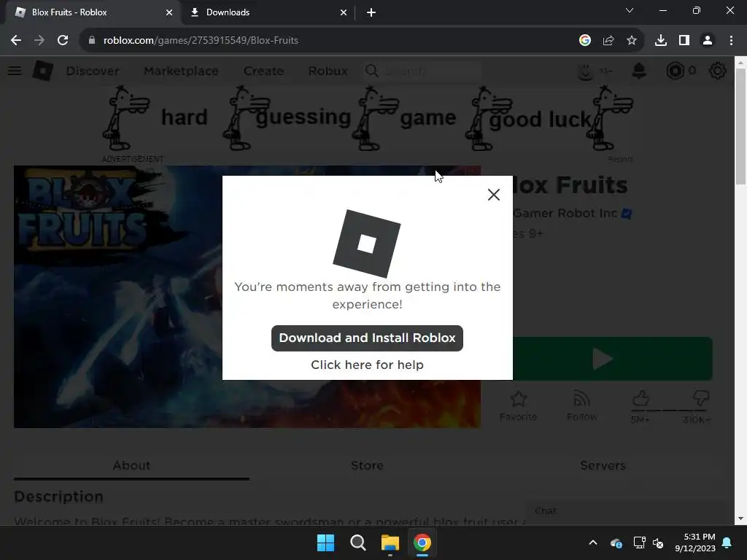The width and height of the screenshot is (747, 560).
Task: Open the Windows notification bell
Action: [x=727, y=542]
